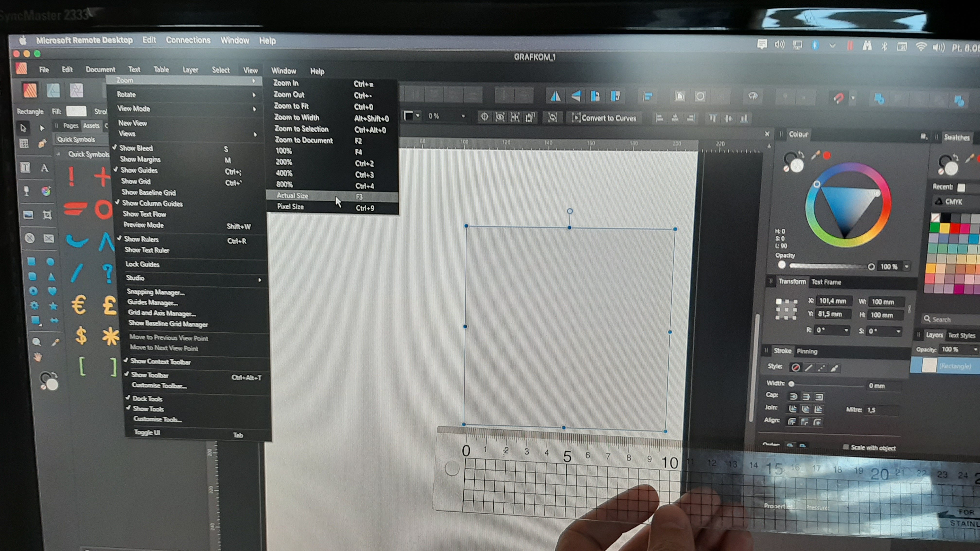
Task: Select the Artistic Text tool
Action: (44, 168)
